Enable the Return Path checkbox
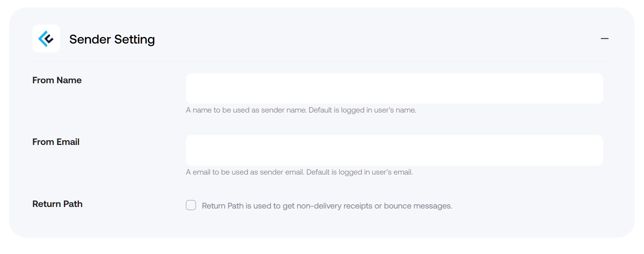Image resolution: width=644 pixels, height=254 pixels. click(191, 205)
